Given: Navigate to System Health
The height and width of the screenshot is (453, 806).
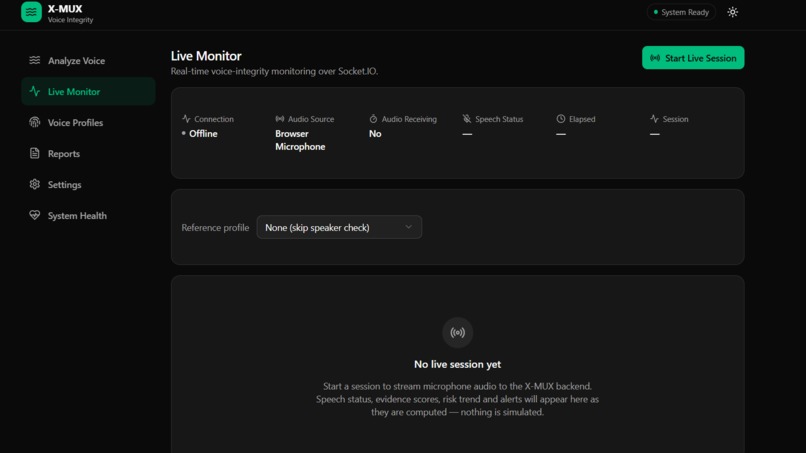Looking at the screenshot, I should (88, 215).
